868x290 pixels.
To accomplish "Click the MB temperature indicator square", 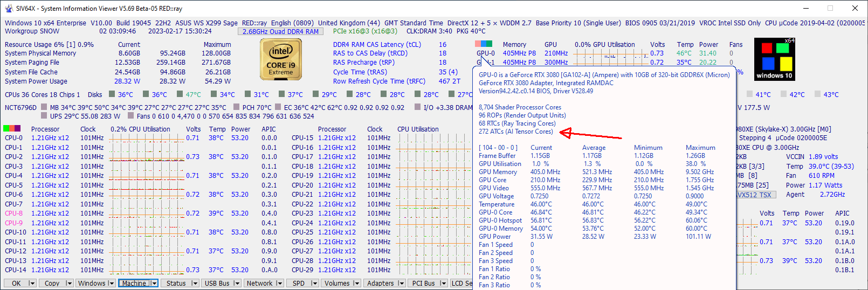I will click(x=44, y=107).
